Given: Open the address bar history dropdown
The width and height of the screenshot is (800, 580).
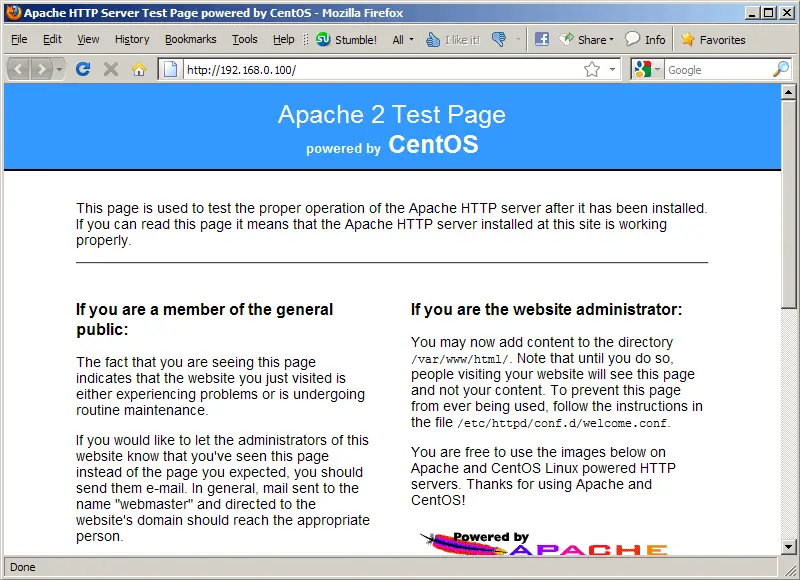Looking at the screenshot, I should 612,69.
